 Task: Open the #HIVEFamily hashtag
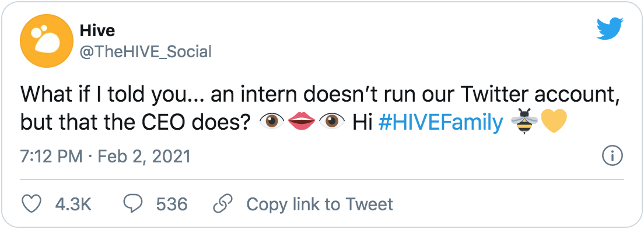coord(440,123)
